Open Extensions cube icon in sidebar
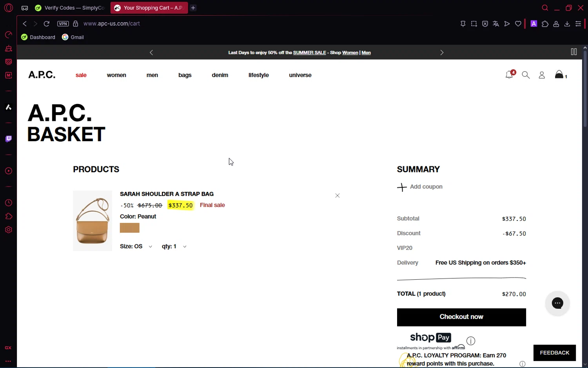This screenshot has width=588, height=368. pyautogui.click(x=8, y=216)
